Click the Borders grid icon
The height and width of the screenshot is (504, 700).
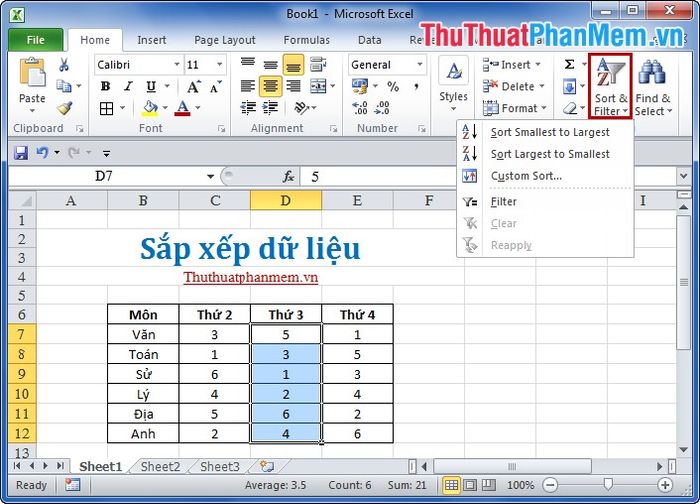tap(106, 108)
